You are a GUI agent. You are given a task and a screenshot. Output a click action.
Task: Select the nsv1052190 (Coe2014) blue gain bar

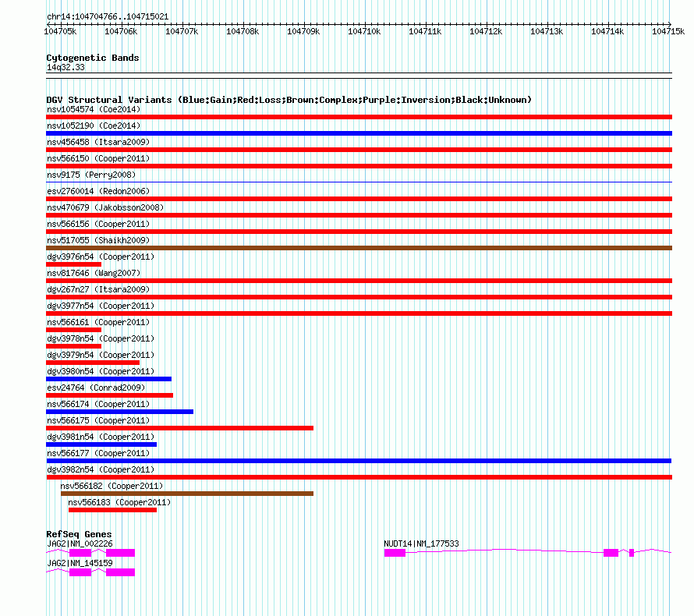[x=359, y=133]
